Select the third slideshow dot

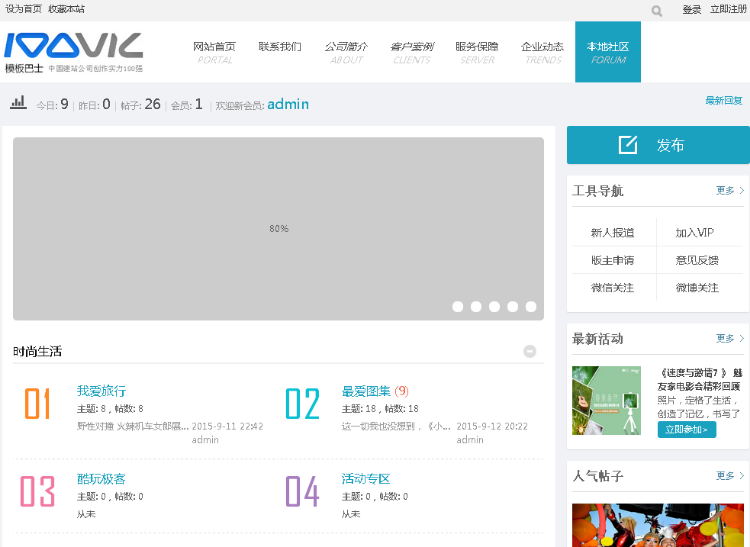pos(494,306)
